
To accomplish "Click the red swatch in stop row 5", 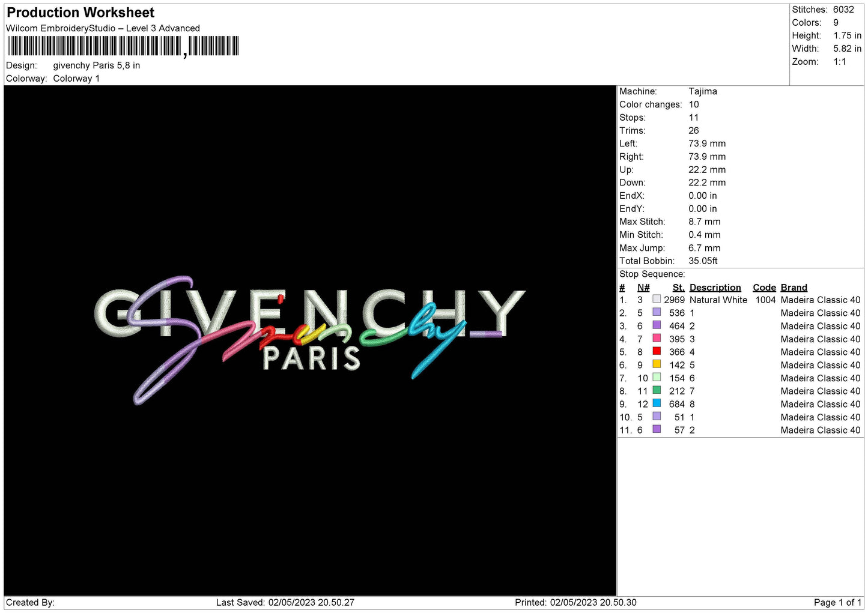I will tap(657, 351).
